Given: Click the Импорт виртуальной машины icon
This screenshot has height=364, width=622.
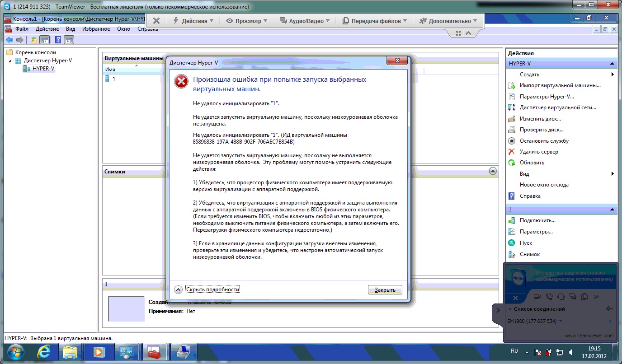Looking at the screenshot, I should (512, 85).
